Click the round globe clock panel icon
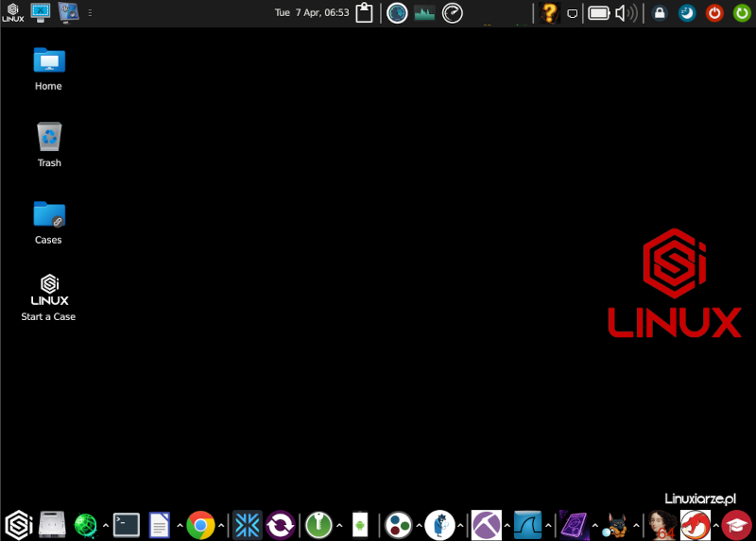The image size is (756, 541). click(x=397, y=13)
